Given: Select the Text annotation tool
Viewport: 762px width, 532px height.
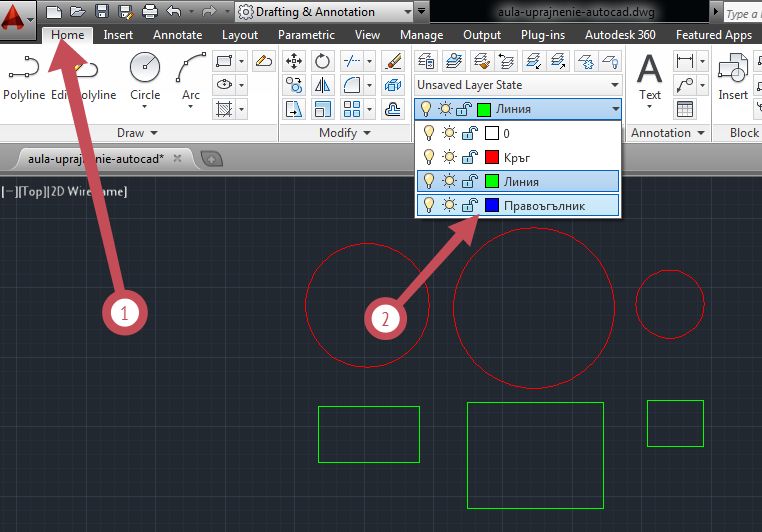Looking at the screenshot, I should point(649,78).
